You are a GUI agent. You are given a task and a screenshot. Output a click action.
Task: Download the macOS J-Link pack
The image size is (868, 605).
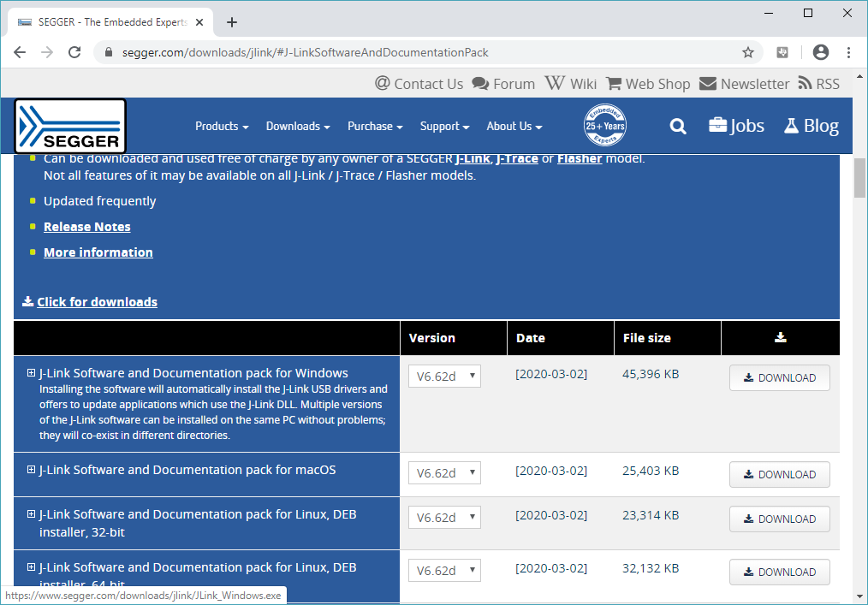click(x=780, y=474)
